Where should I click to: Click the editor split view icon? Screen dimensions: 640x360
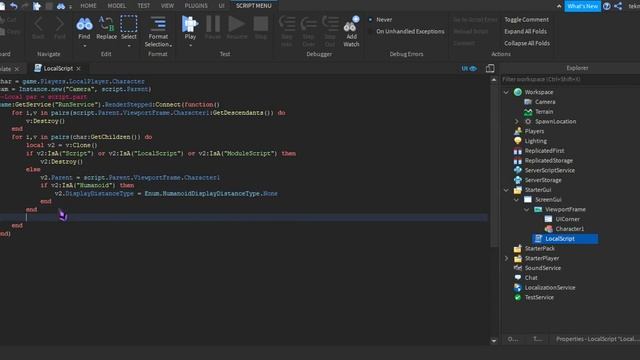(x=490, y=69)
